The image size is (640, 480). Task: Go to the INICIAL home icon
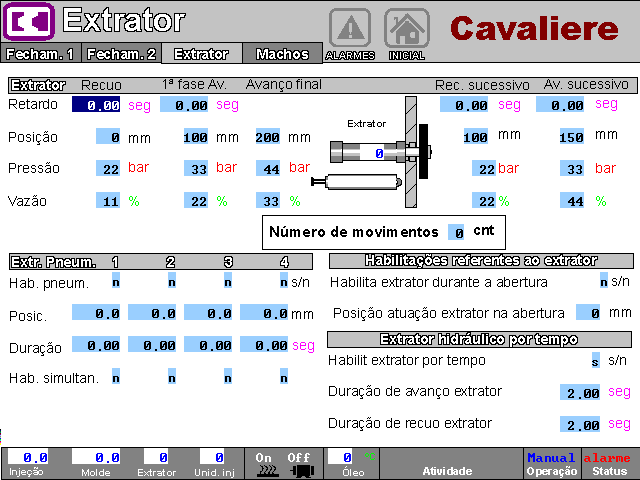[406, 28]
